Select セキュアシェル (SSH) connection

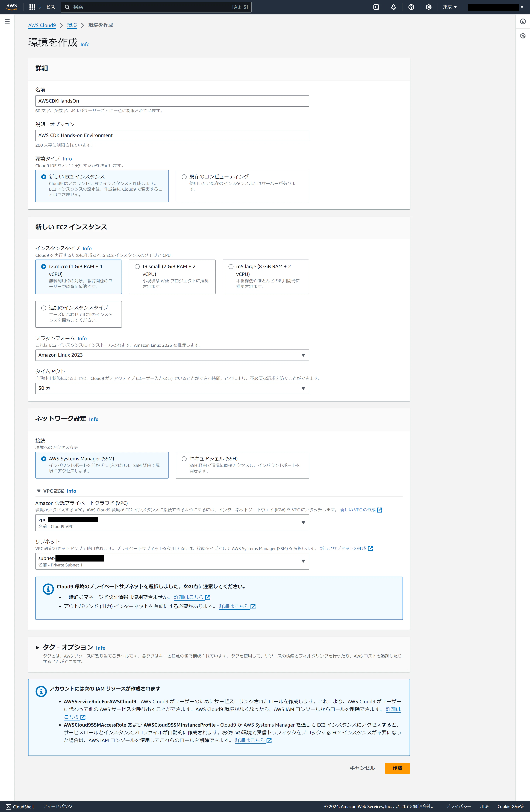point(242,465)
